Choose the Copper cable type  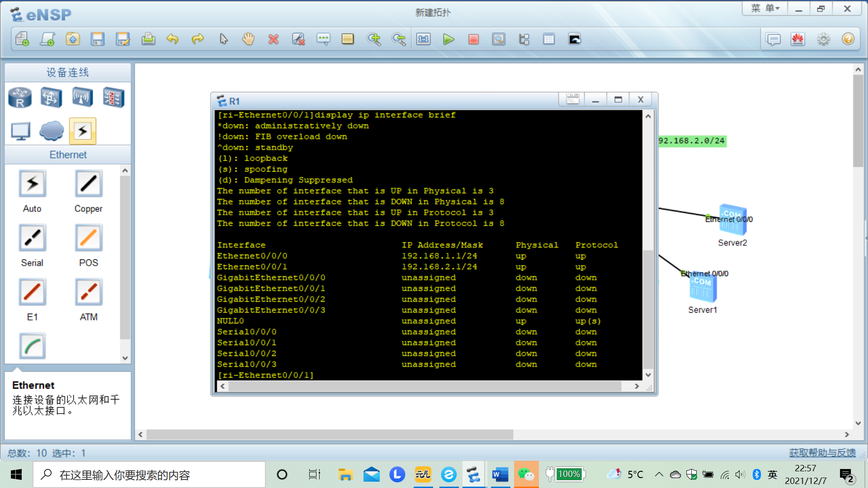[89, 184]
